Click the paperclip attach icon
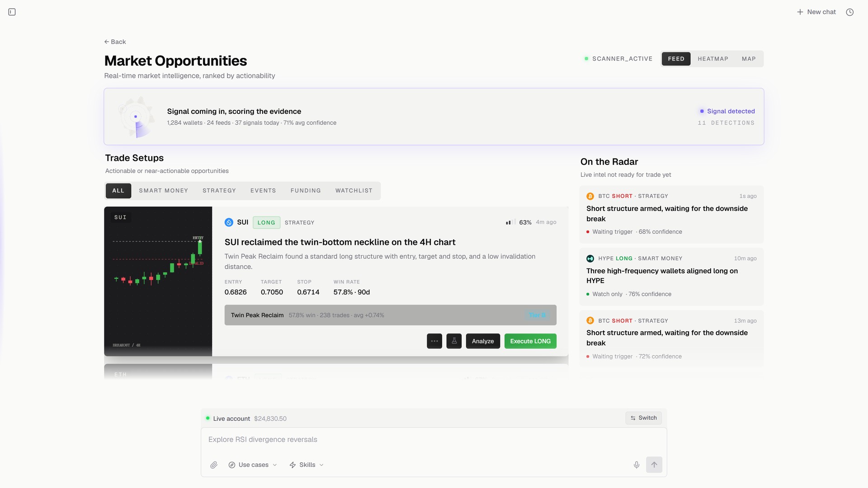The width and height of the screenshot is (868, 488). pyautogui.click(x=214, y=465)
